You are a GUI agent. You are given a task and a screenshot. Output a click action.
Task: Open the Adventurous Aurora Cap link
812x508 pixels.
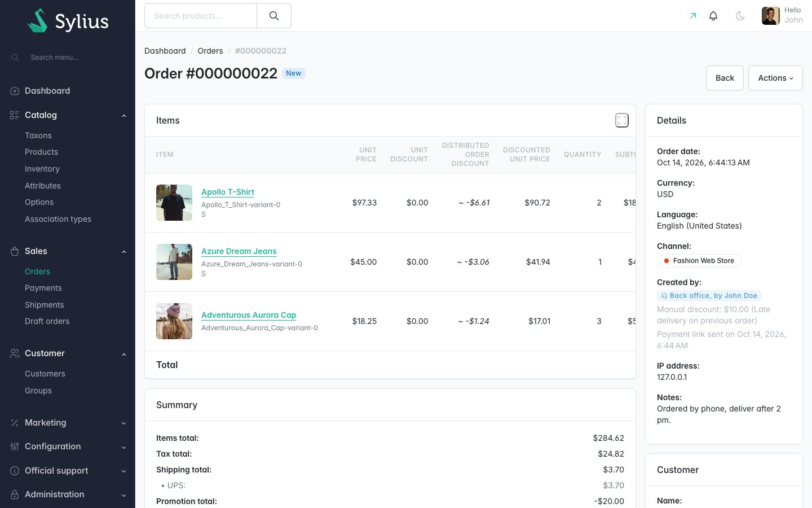tap(249, 315)
